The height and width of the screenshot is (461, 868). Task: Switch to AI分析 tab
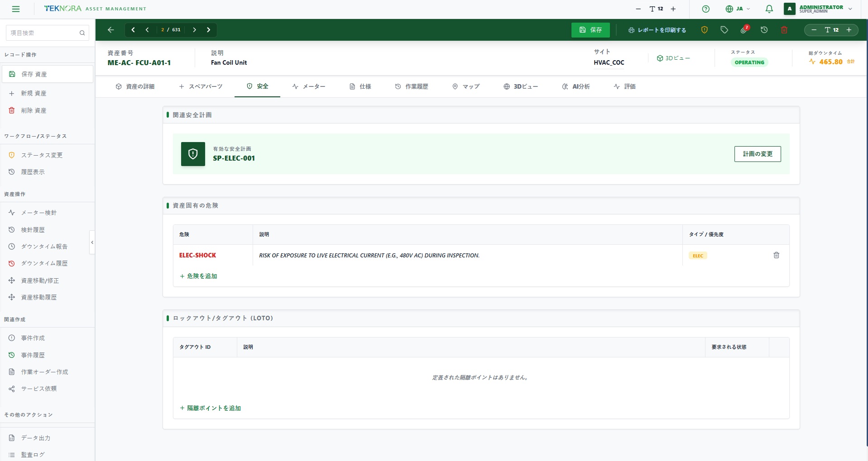pos(576,86)
